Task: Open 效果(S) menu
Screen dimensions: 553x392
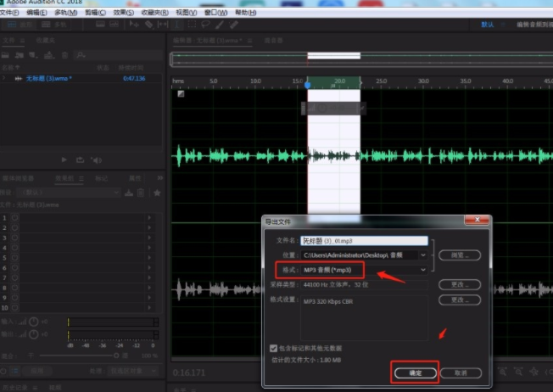Action: click(124, 13)
